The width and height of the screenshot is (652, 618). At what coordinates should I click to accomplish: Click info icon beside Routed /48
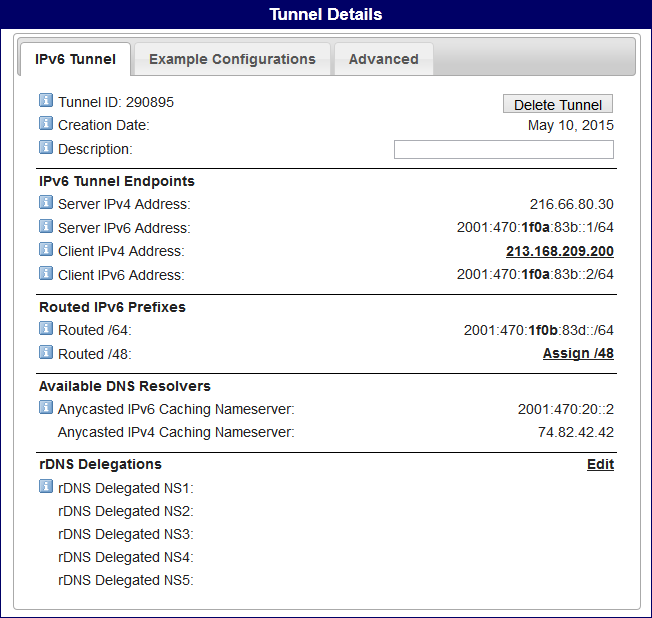46,352
